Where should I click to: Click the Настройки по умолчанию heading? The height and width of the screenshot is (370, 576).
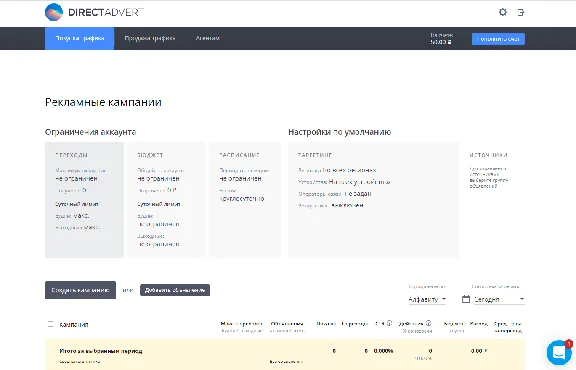click(x=339, y=132)
